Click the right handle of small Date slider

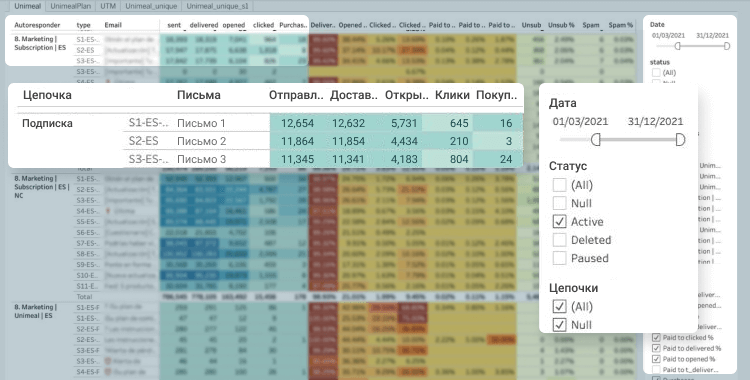[x=727, y=46]
